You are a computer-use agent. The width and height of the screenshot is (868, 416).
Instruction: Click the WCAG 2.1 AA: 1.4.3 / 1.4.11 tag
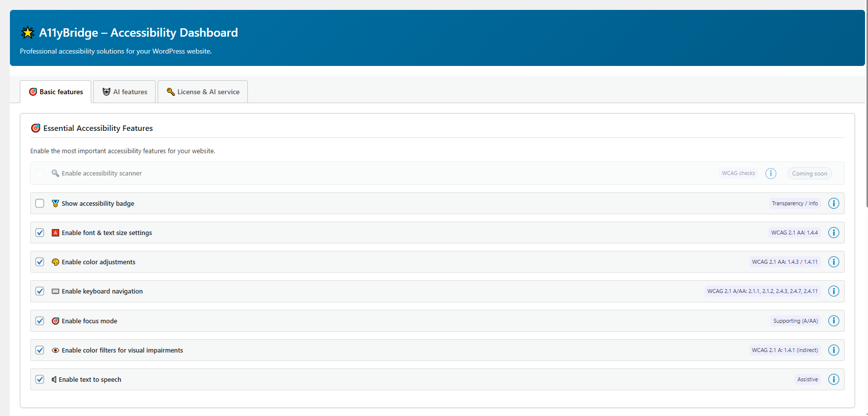pyautogui.click(x=785, y=262)
